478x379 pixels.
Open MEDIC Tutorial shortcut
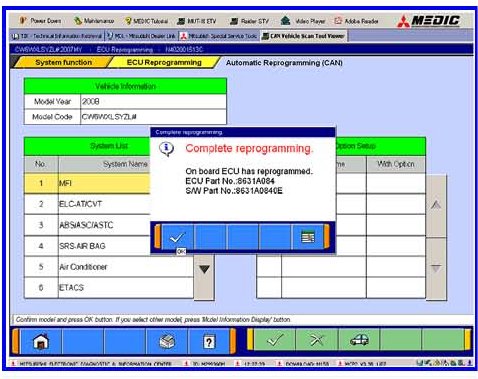point(147,21)
